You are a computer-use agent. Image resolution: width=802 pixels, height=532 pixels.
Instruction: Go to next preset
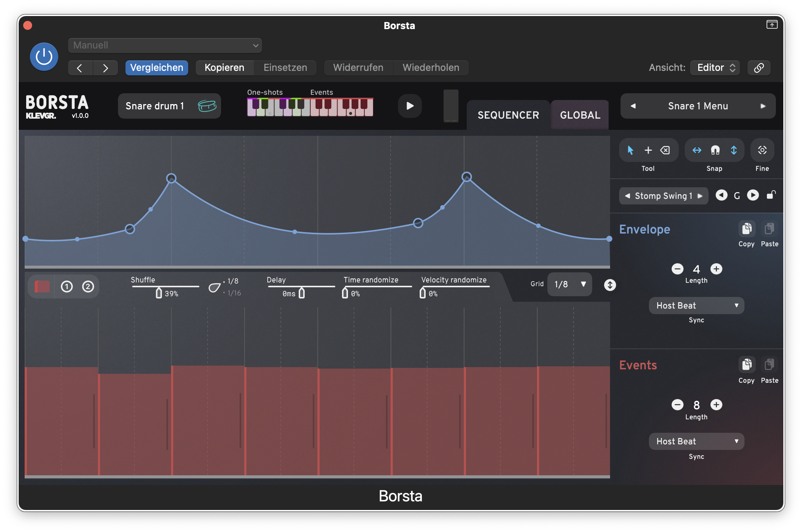tap(105, 68)
